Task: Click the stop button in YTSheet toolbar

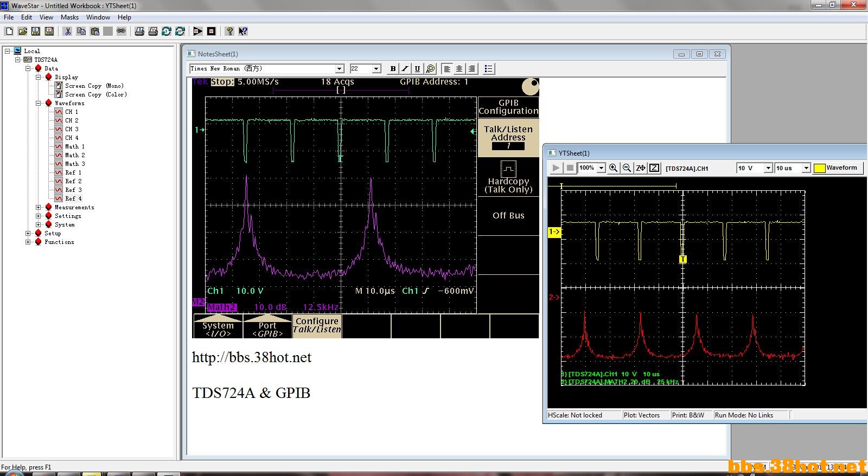Action: click(570, 168)
